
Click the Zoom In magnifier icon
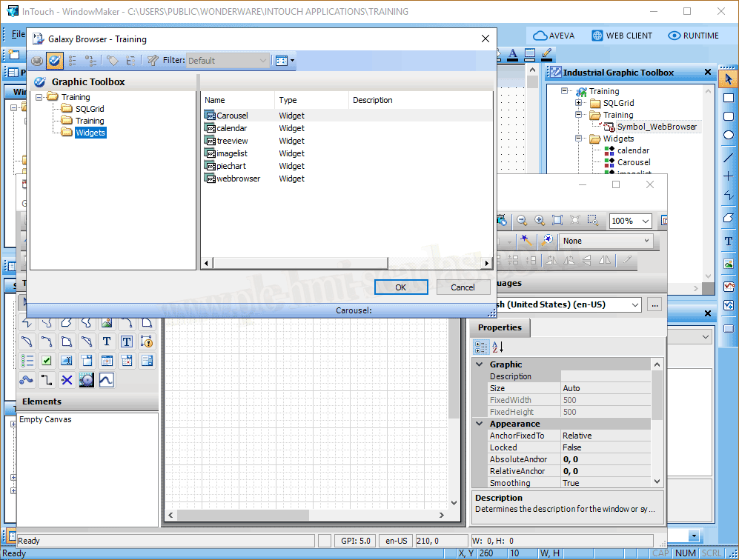tap(540, 221)
